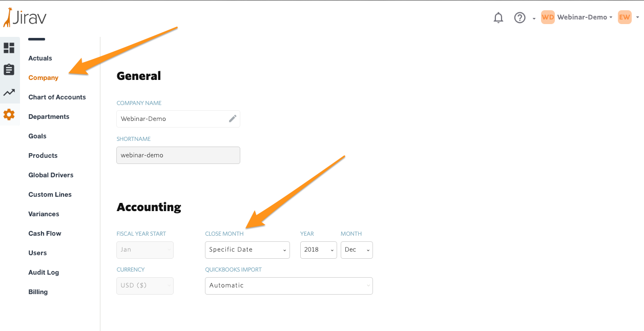Open the help question mark icon
The image size is (644, 331).
click(x=520, y=18)
